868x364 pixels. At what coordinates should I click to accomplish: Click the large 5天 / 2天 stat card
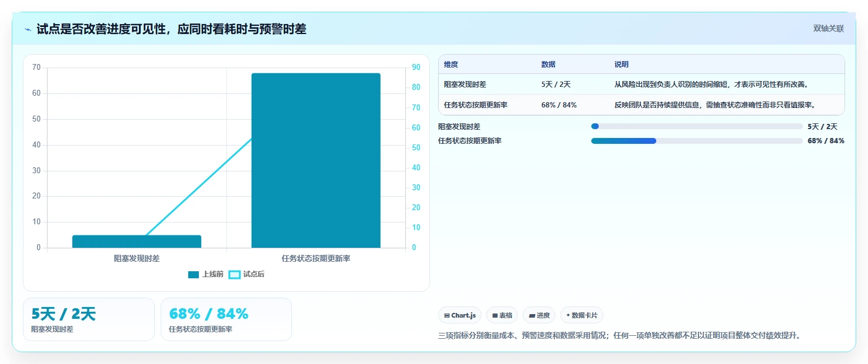(x=89, y=319)
